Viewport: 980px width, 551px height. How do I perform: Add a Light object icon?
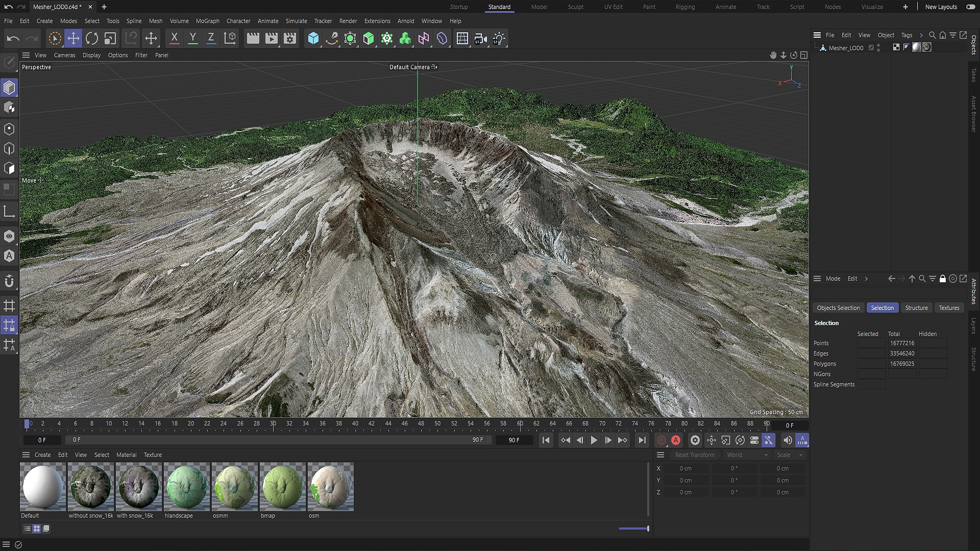tap(499, 38)
